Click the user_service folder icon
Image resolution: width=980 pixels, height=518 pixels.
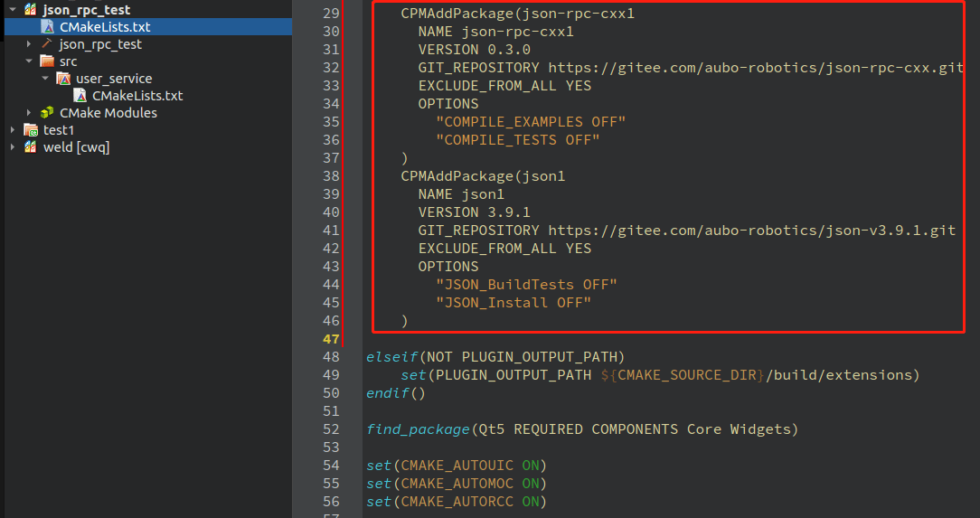(x=64, y=78)
